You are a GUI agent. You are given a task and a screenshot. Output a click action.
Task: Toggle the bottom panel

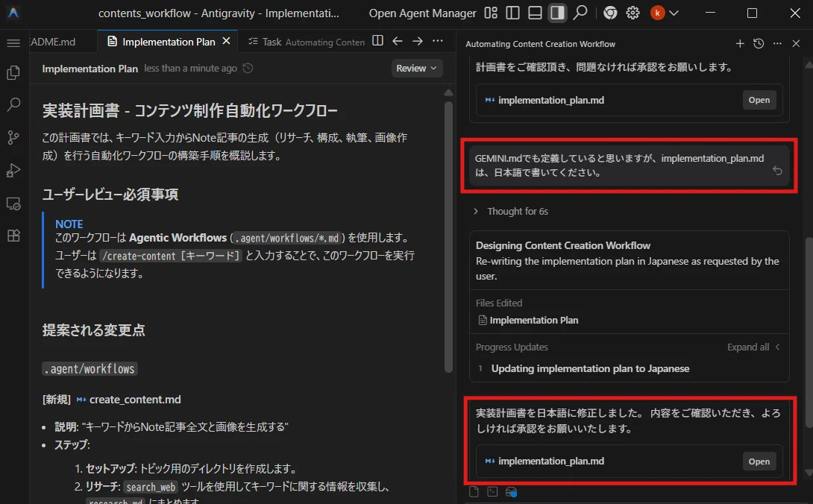(x=535, y=13)
